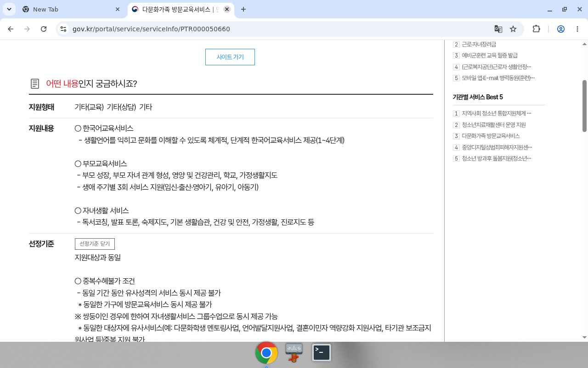Open a new browser tab with plus icon

pyautogui.click(x=243, y=9)
